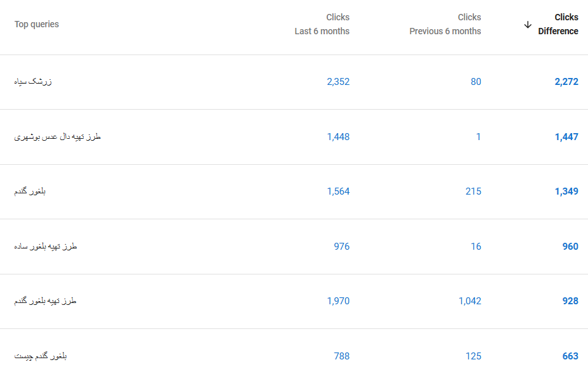588x374 pixels.
Task: Open the first query row with 2,352 clicks
Action: tap(294, 82)
